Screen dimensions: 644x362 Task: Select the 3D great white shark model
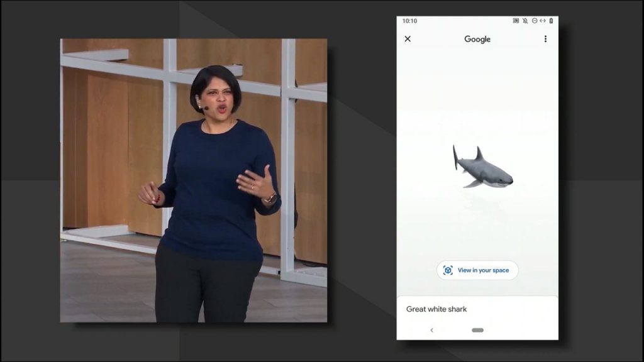point(484,170)
